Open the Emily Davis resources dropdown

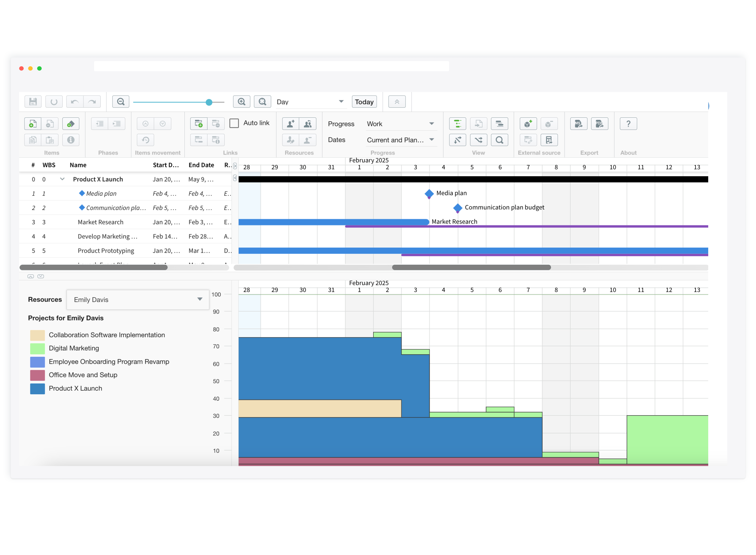pos(138,300)
